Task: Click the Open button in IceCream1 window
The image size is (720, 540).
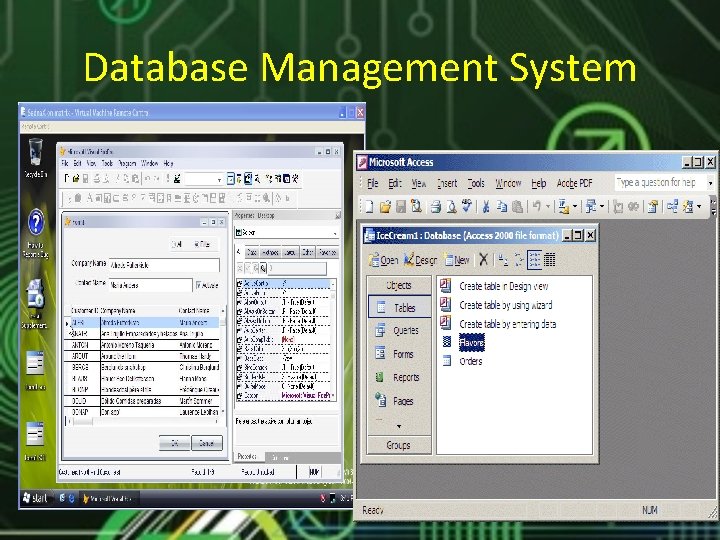Action: click(x=383, y=260)
